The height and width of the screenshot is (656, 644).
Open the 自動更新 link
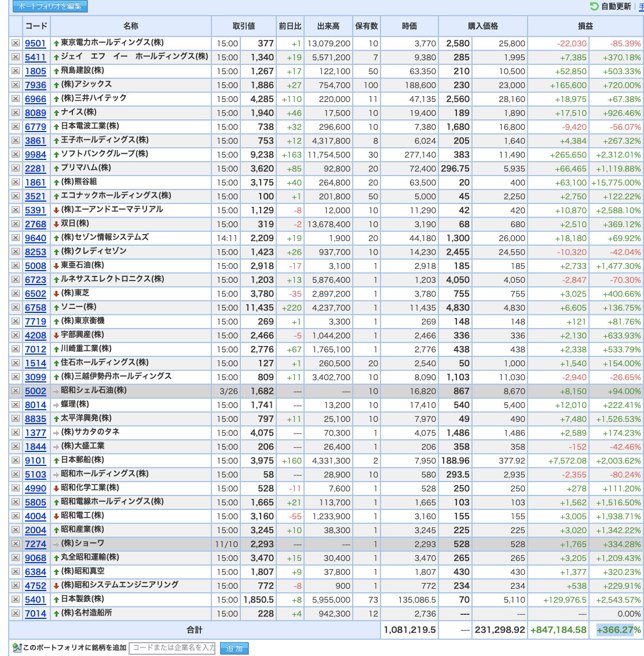pos(616,6)
